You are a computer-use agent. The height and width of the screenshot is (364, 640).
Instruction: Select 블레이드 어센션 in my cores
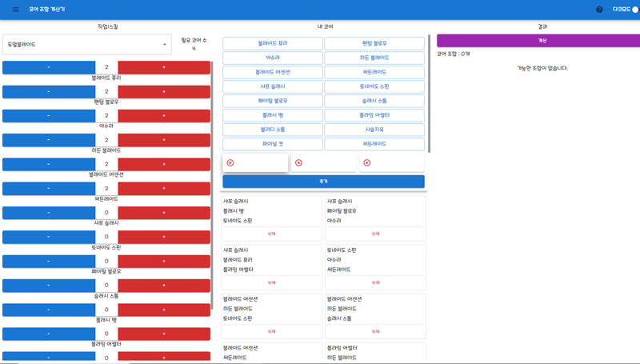tap(273, 72)
